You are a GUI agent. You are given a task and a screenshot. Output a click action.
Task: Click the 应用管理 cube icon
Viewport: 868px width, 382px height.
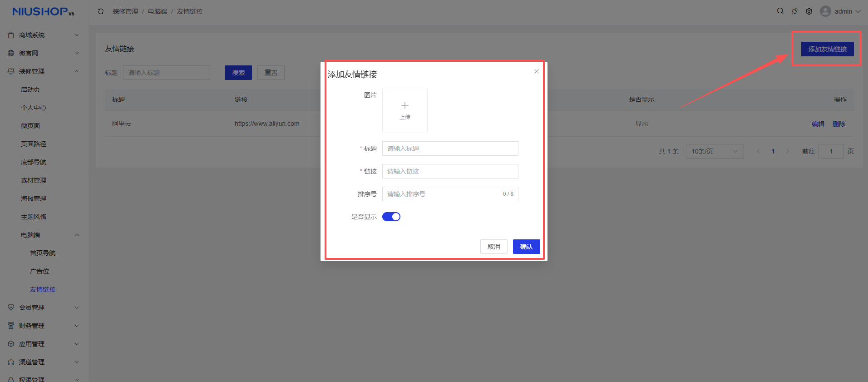(x=11, y=344)
